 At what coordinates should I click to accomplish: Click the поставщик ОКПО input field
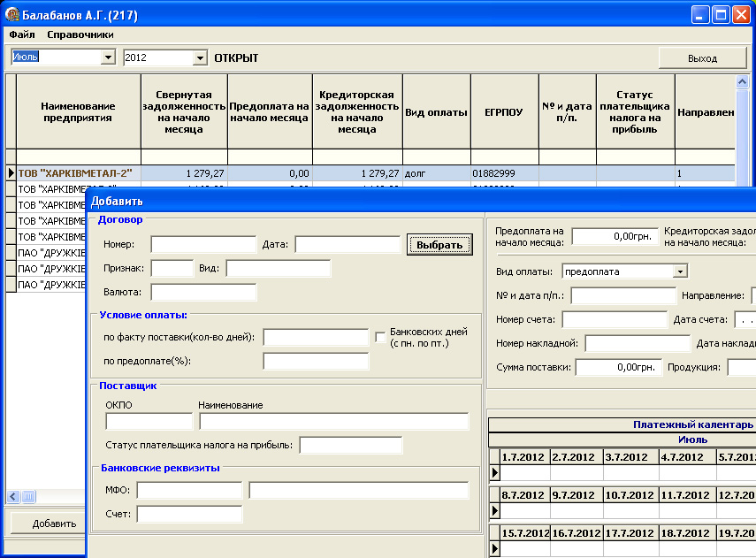149,421
